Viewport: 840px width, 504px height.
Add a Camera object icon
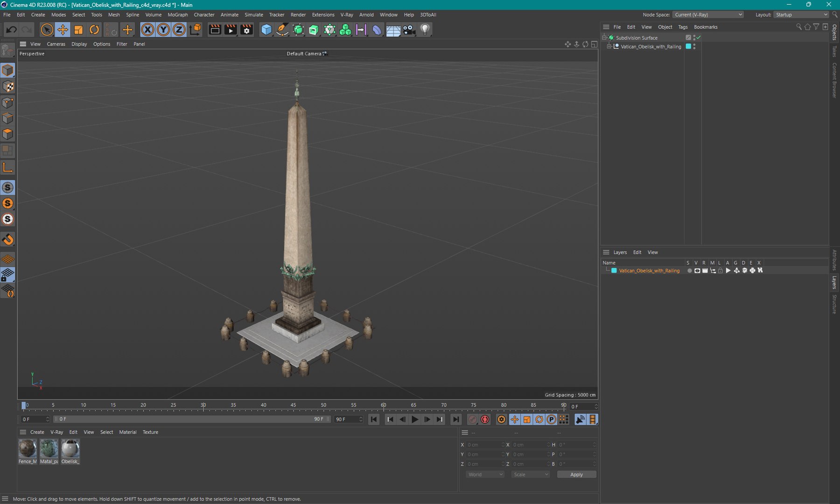click(x=409, y=30)
